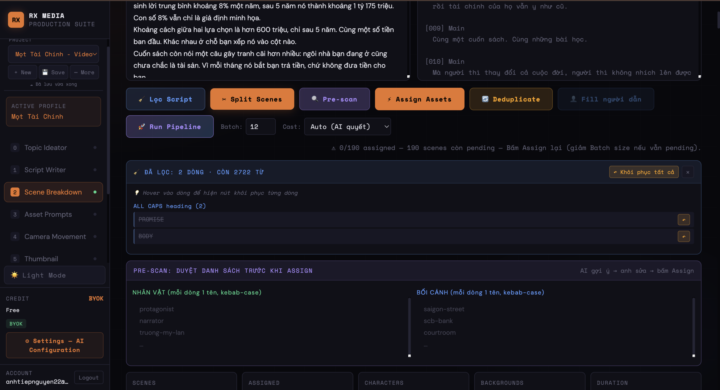Screen dimensions: 720x390
Task: Edit the Batch size field
Action: [x=260, y=127]
